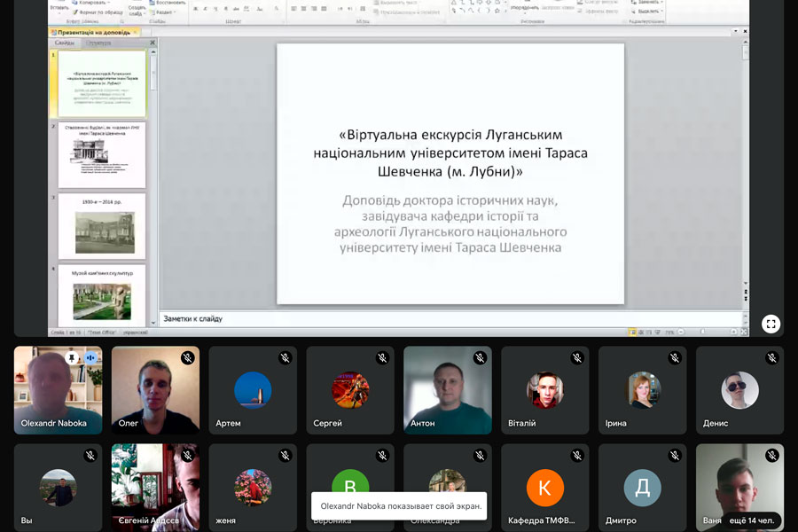Click the Д avatar on Дмитро's tile

tap(642, 488)
